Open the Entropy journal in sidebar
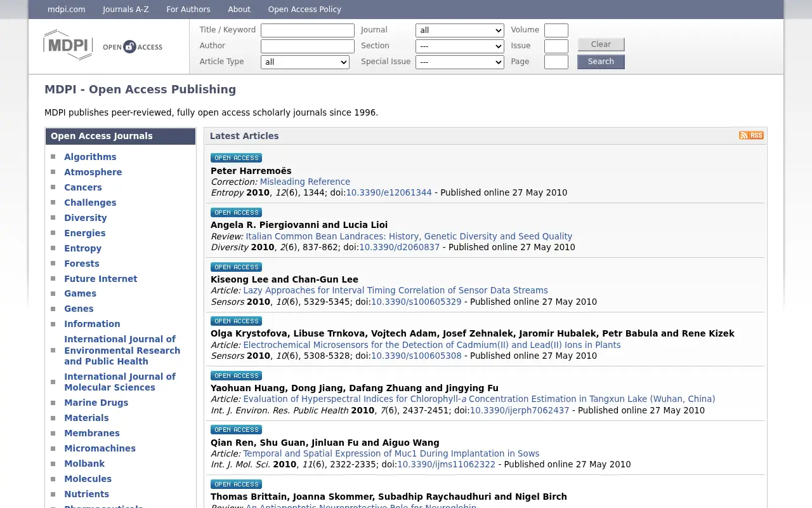Screen dimensions: 812x508 pyautogui.click(x=82, y=248)
